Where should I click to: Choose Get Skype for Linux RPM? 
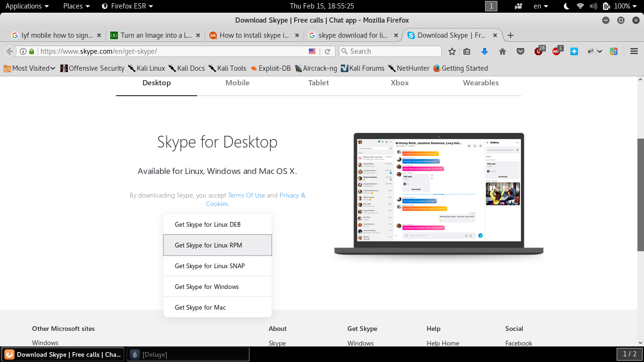tap(217, 245)
